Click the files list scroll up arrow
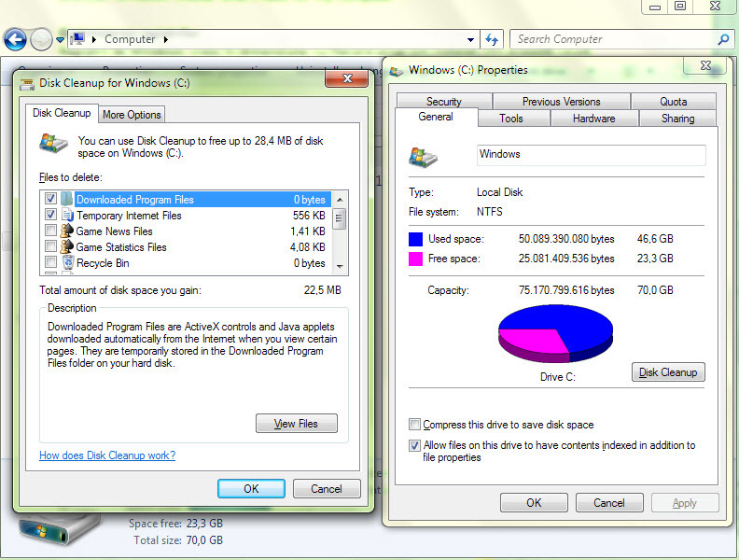This screenshot has height=560, width=739. 340,200
